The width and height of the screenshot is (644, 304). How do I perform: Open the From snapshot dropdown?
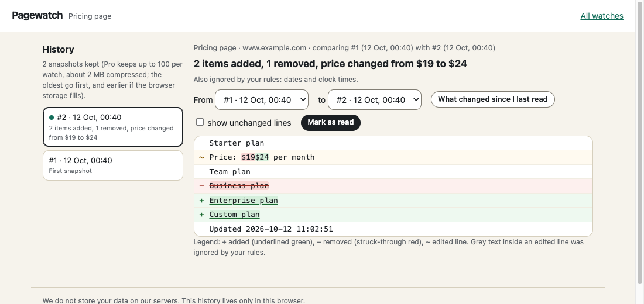pyautogui.click(x=262, y=100)
